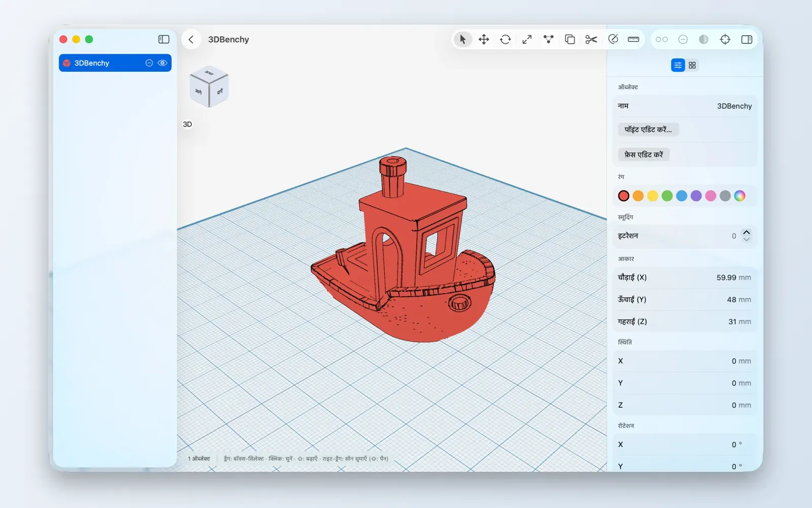Choose the blue color swatch

tap(682, 196)
